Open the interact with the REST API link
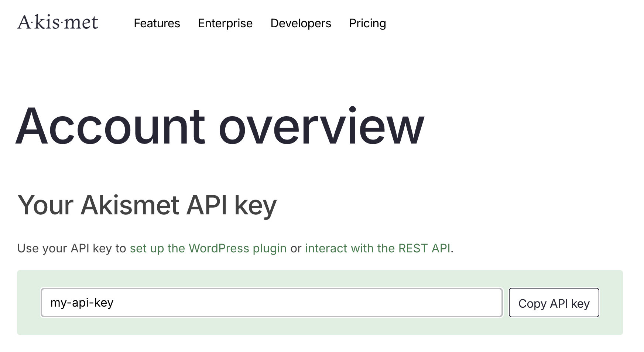644x352 pixels. pos(378,248)
